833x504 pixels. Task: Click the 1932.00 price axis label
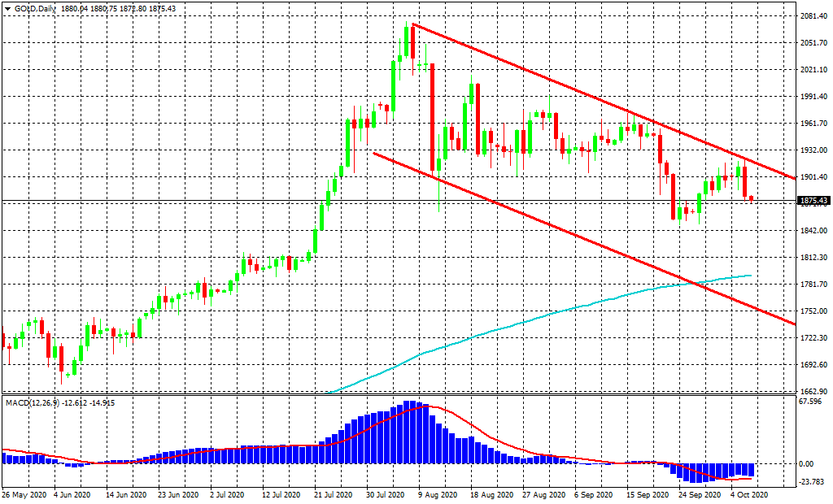813,150
